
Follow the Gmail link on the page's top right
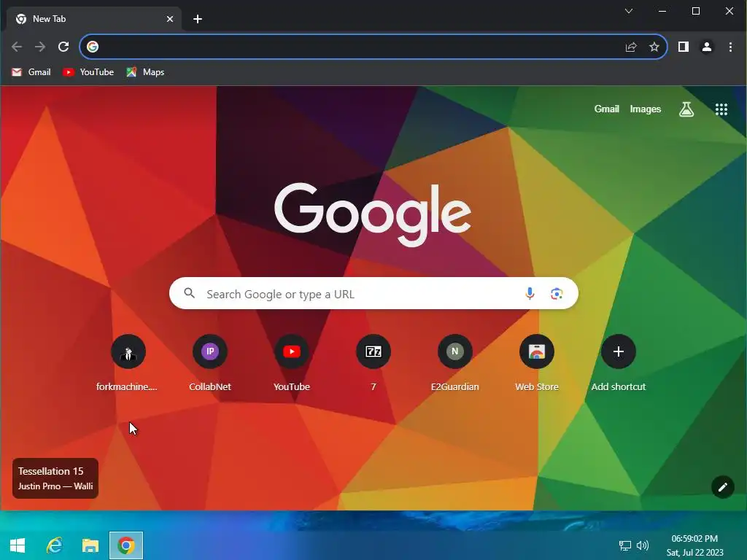click(606, 109)
